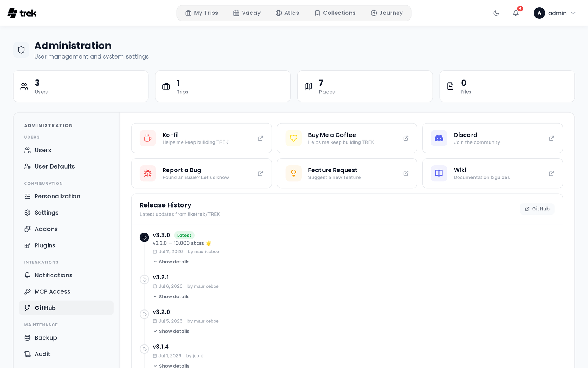
Task: Click v3.2.1 release tag marker
Action: click(144, 280)
